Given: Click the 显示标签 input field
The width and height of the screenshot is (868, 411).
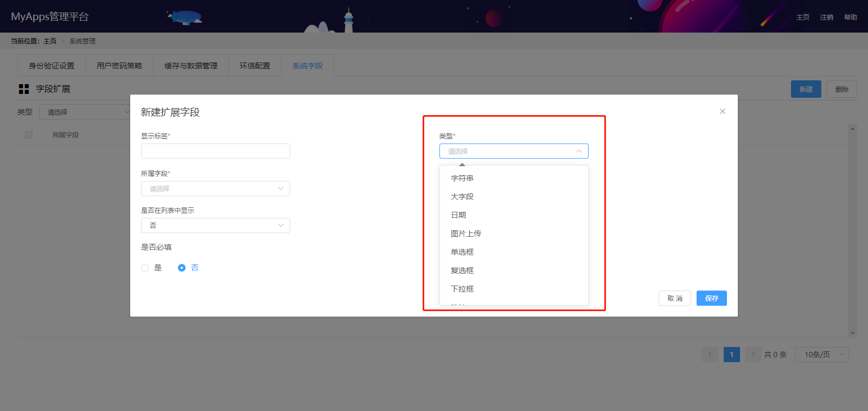Looking at the screenshot, I should 215,151.
